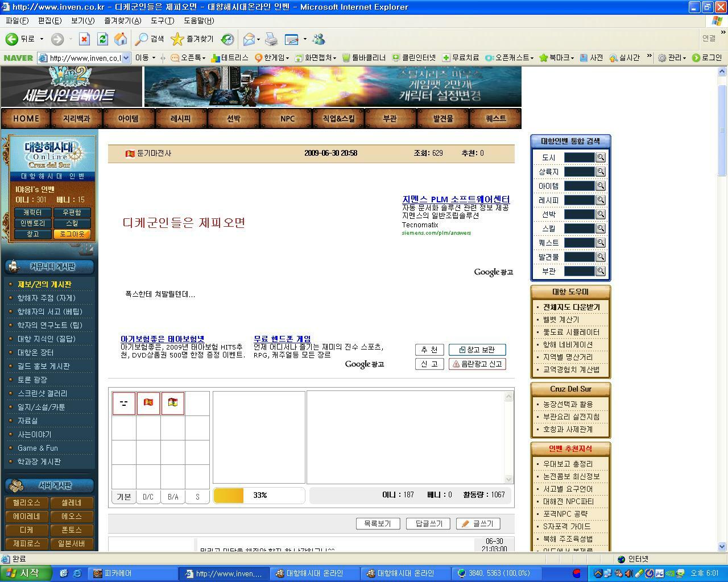This screenshot has width=728, height=582.
Task: Click the 추천 recommend button
Action: [429, 350]
